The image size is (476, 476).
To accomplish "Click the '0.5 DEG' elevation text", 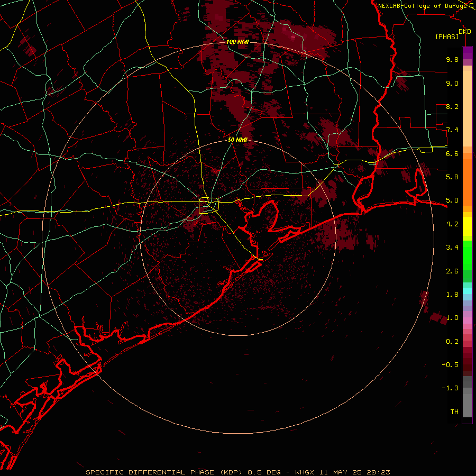I will coord(264,472).
